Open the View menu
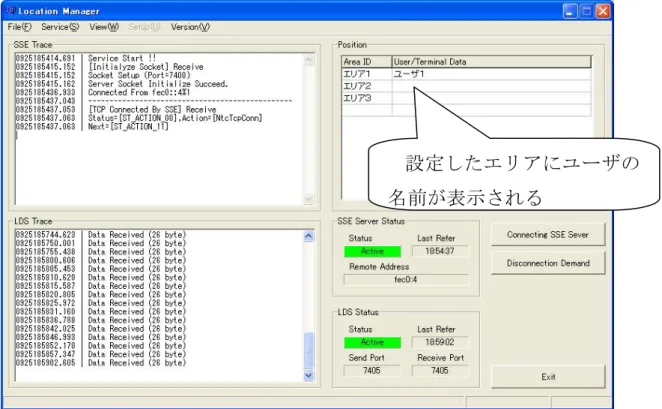The height and width of the screenshot is (409, 662). 104,27
